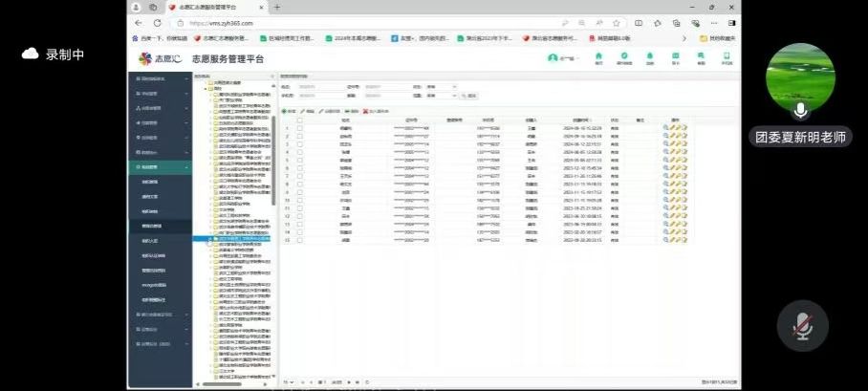Click the browser back arrow
The width and height of the screenshot is (868, 391).
click(x=140, y=22)
